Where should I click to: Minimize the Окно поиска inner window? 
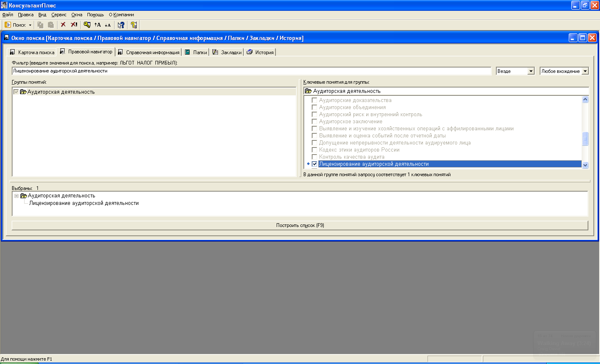pos(573,38)
